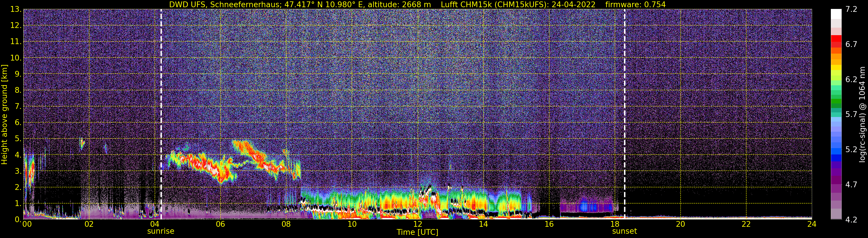868x238 pixels.
Task: Click the time-axis tick label '02'
Action: pyautogui.click(x=89, y=224)
